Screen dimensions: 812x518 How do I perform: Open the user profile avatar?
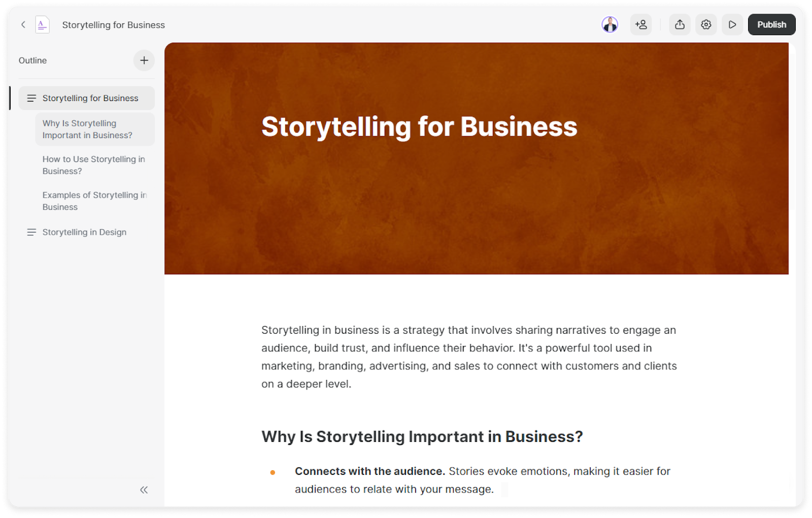click(x=610, y=24)
